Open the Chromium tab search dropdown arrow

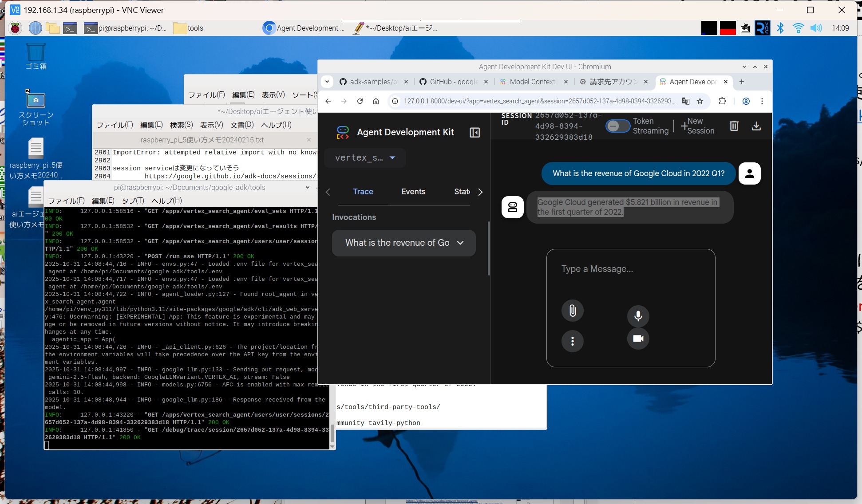tap(327, 82)
